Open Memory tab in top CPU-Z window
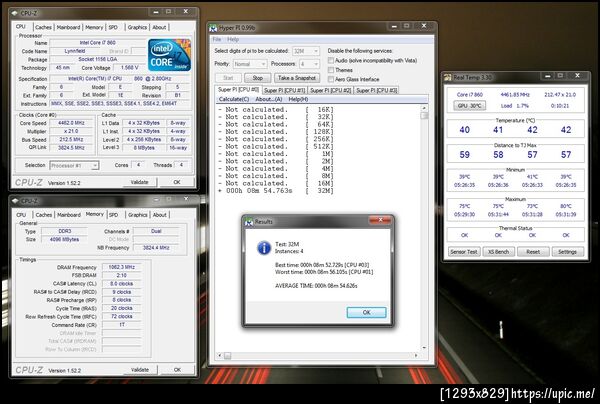600x404 pixels. [94, 27]
